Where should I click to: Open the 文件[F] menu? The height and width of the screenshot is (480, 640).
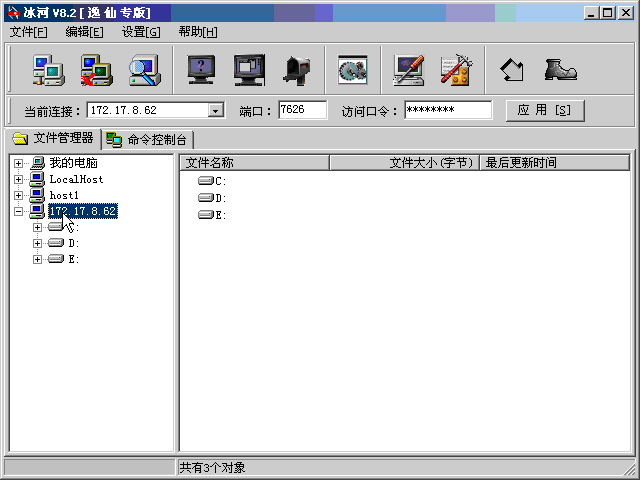click(x=29, y=32)
